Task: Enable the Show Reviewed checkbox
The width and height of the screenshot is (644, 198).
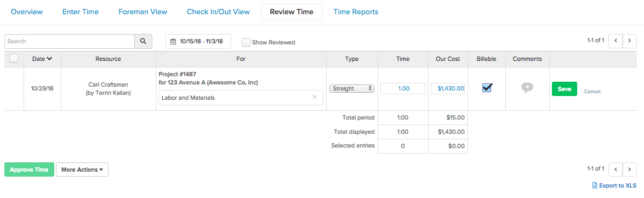Action: click(246, 42)
